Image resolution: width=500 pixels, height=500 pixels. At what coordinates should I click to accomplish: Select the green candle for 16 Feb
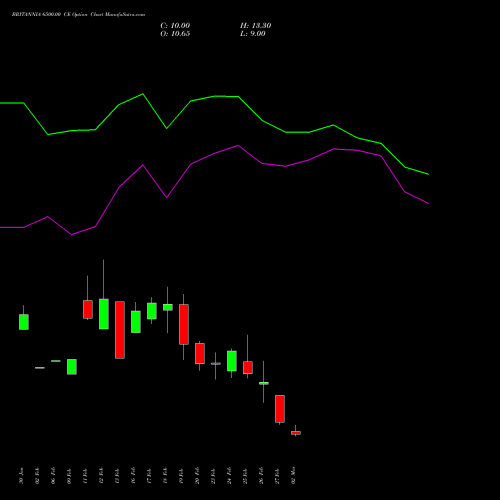point(136,322)
